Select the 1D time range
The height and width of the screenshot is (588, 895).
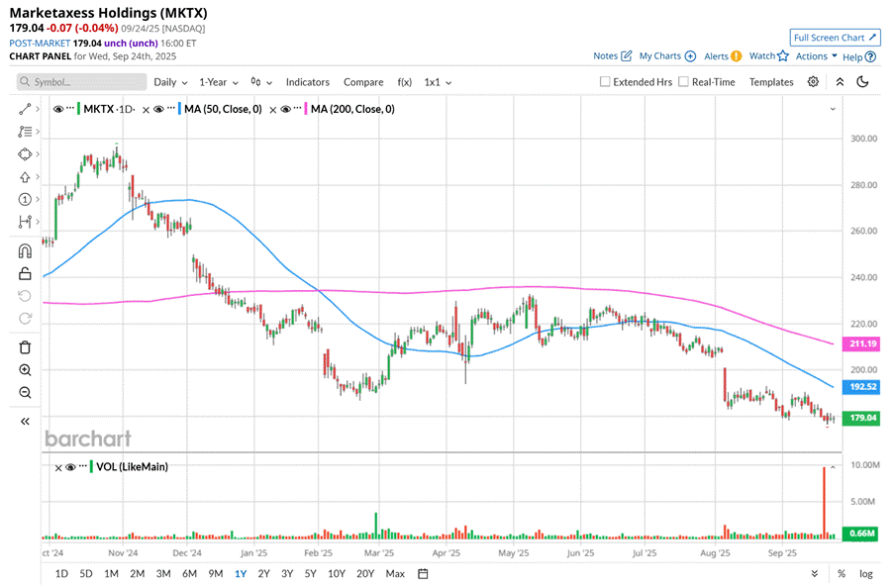(x=61, y=574)
